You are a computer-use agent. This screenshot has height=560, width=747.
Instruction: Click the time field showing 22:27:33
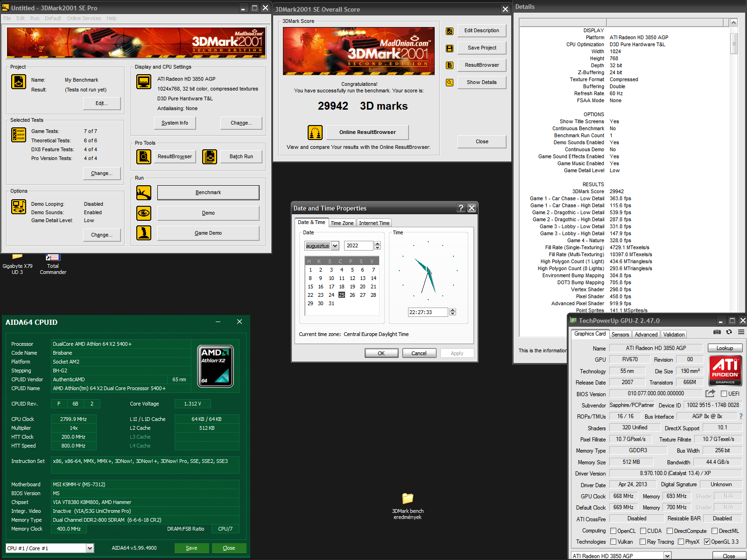[428, 312]
